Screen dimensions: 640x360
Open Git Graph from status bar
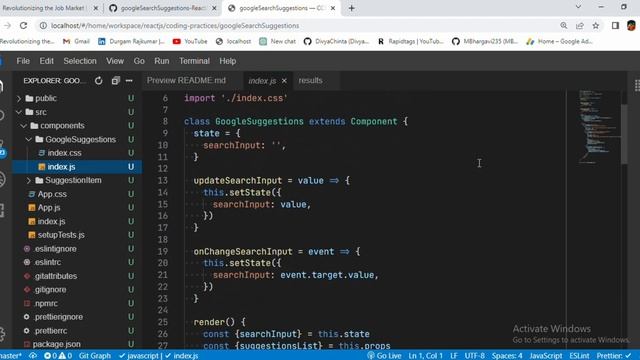[x=95, y=356]
